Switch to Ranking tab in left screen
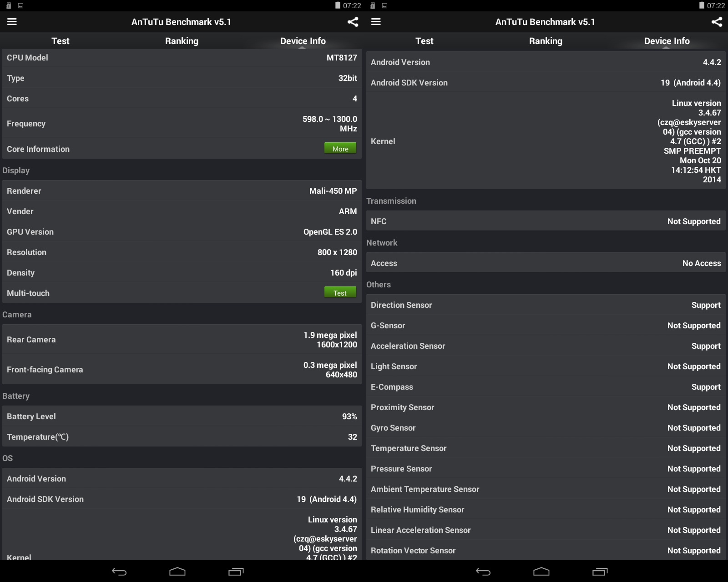Screen dimensions: 728x582 click(x=182, y=41)
